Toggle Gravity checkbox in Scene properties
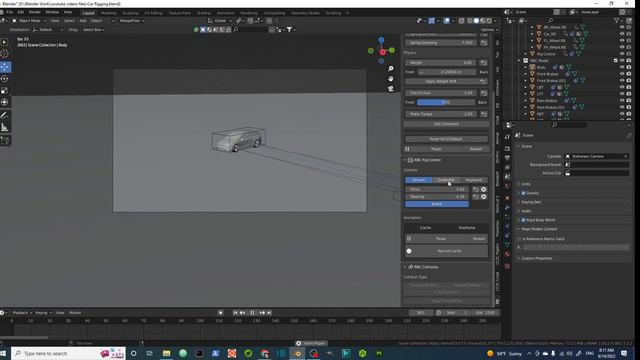The height and width of the screenshot is (360, 640). click(523, 193)
